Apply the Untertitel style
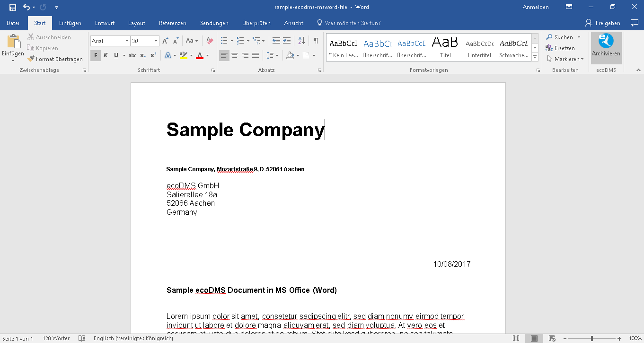This screenshot has width=644, height=343. click(x=479, y=48)
